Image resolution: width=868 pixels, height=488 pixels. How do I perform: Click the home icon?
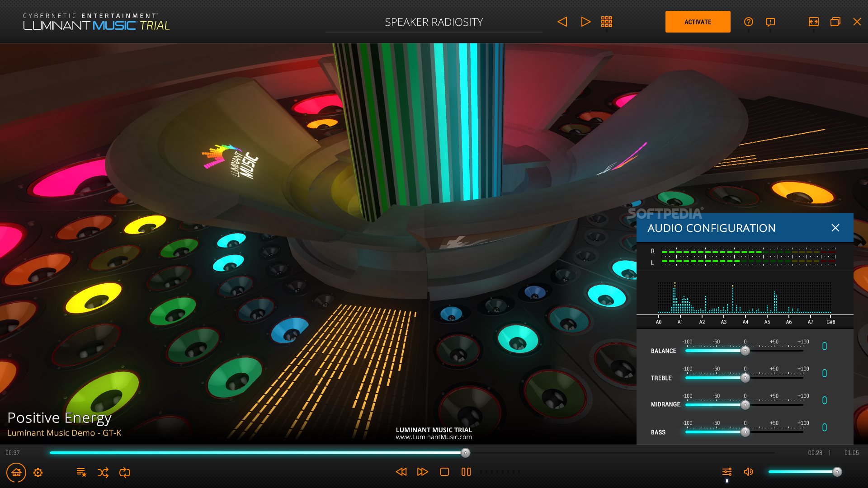click(16, 473)
